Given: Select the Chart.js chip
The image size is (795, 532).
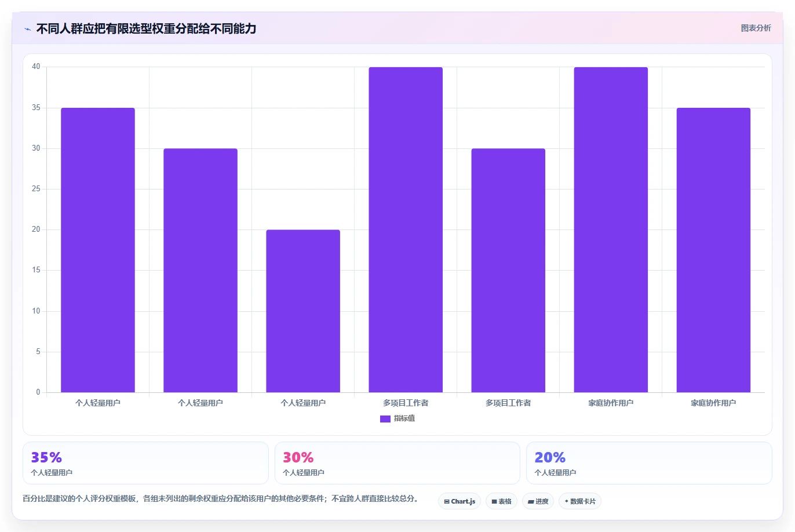Looking at the screenshot, I should [x=460, y=501].
